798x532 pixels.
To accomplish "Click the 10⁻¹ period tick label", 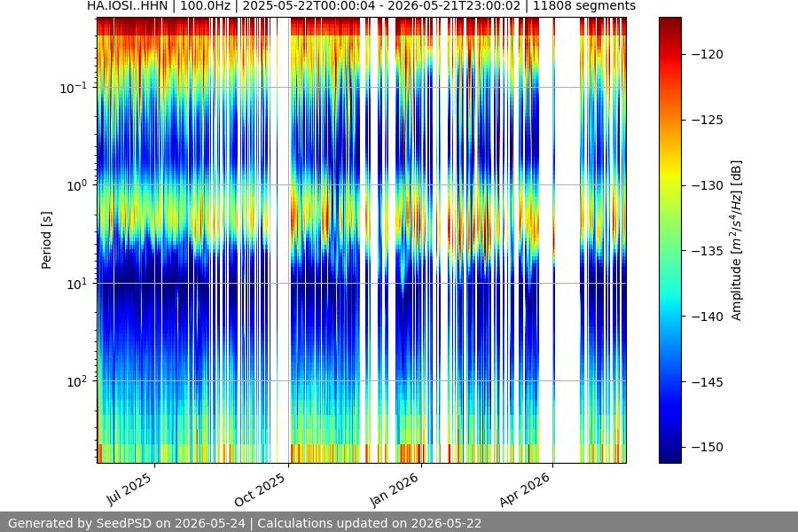I will tap(74, 88).
